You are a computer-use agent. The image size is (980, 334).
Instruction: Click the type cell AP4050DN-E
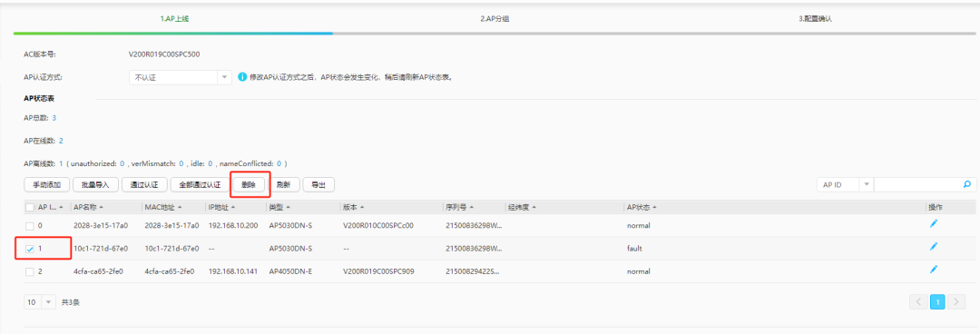tap(290, 271)
